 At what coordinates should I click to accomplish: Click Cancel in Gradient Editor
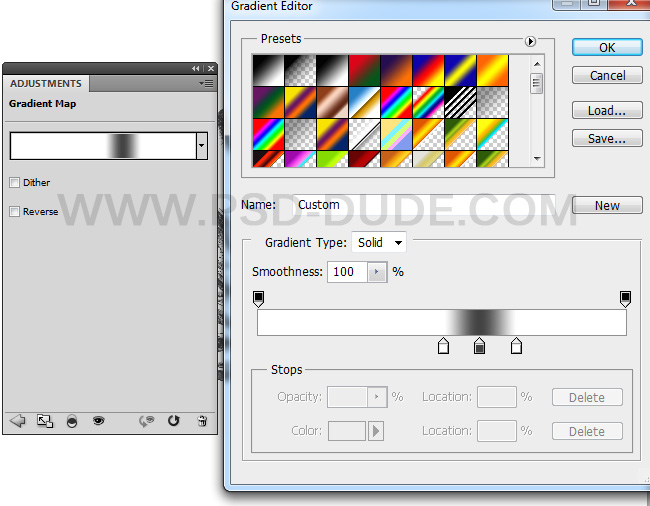tap(607, 75)
